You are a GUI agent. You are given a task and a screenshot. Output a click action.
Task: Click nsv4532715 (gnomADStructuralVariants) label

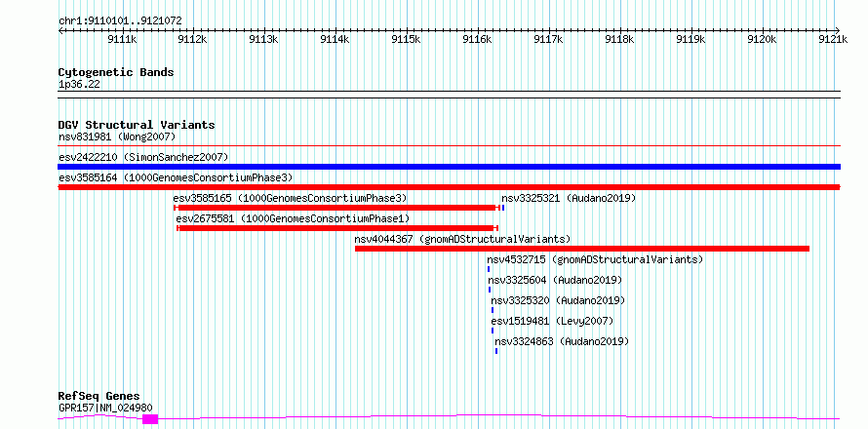click(595, 259)
